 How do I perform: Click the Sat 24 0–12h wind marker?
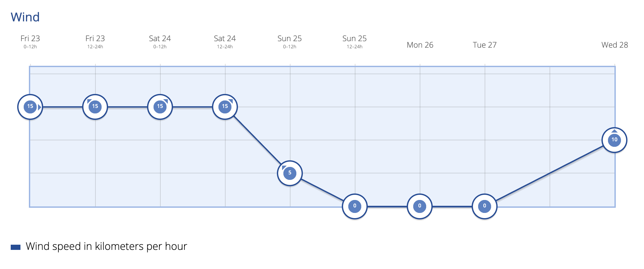pos(160,107)
